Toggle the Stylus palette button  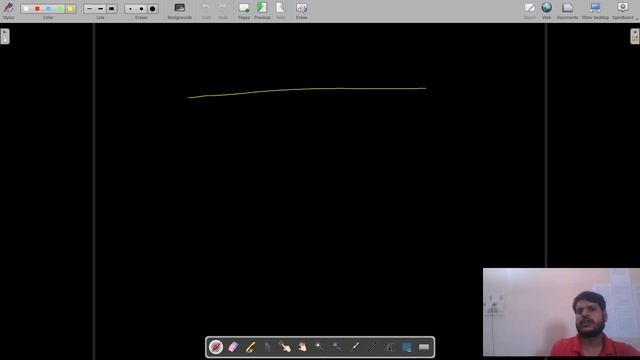click(x=8, y=10)
